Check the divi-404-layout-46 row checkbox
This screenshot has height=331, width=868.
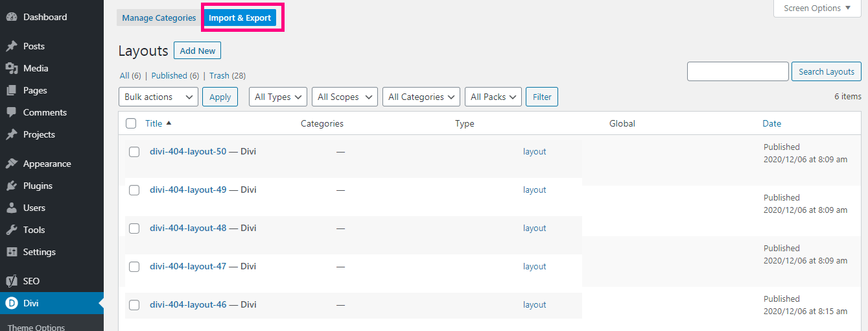(134, 305)
